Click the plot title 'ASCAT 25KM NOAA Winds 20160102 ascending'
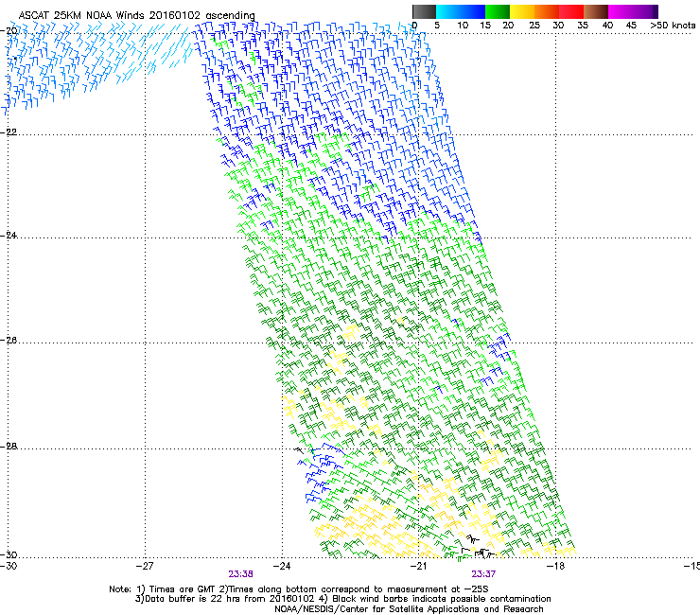Screen dimensions: 700x615 (x=136, y=15)
